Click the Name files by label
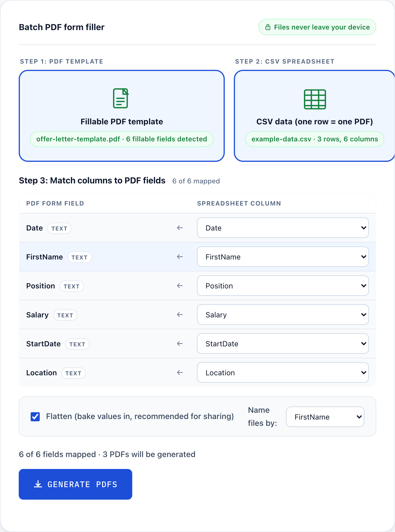 (x=262, y=416)
